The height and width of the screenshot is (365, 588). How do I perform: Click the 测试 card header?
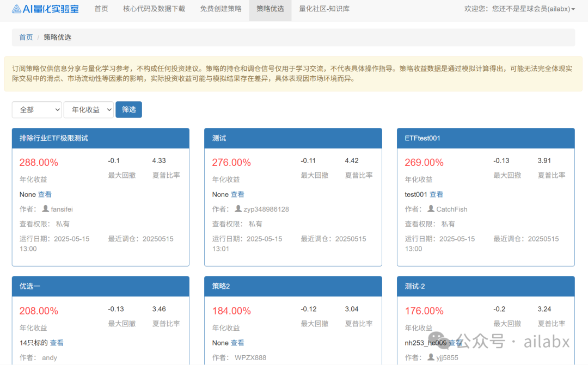tap(293, 138)
